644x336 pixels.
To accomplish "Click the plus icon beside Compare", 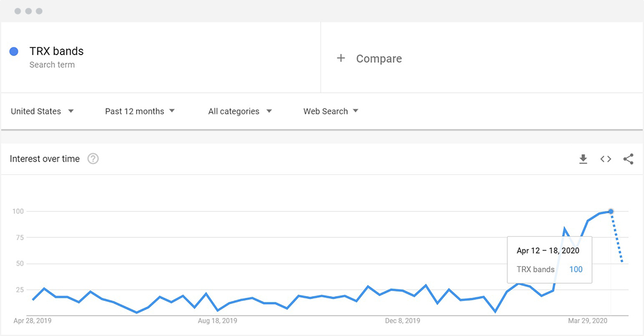I will tap(341, 58).
